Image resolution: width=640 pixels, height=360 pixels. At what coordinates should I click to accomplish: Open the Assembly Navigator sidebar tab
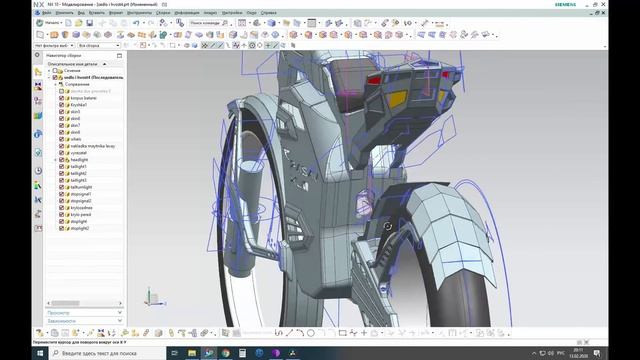[x=38, y=72]
